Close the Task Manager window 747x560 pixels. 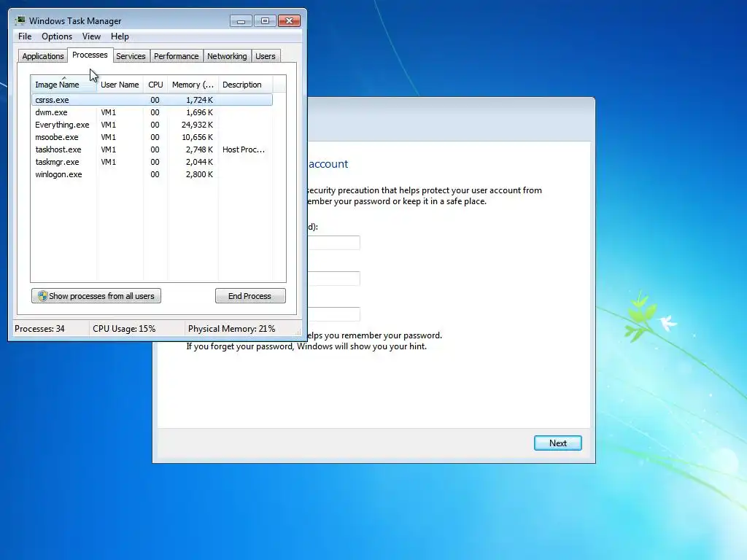289,21
